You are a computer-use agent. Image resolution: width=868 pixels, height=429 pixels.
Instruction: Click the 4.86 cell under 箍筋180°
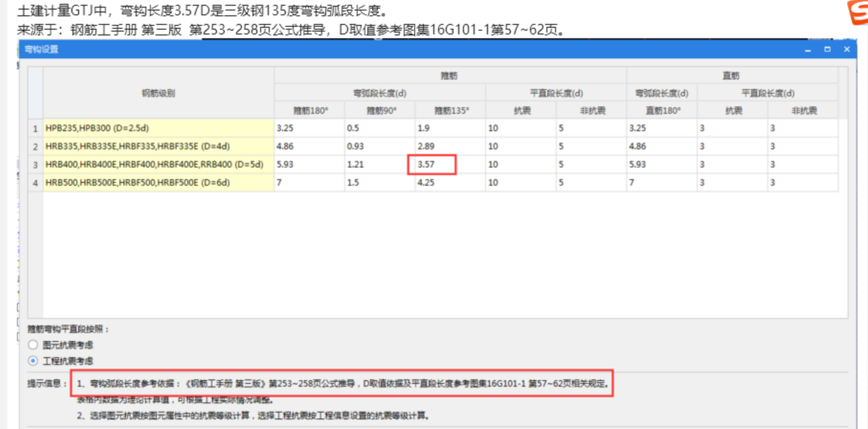point(310,146)
